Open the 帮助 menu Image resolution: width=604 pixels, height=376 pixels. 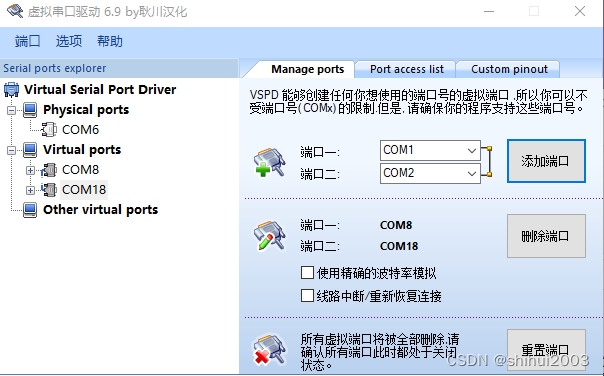tap(110, 41)
